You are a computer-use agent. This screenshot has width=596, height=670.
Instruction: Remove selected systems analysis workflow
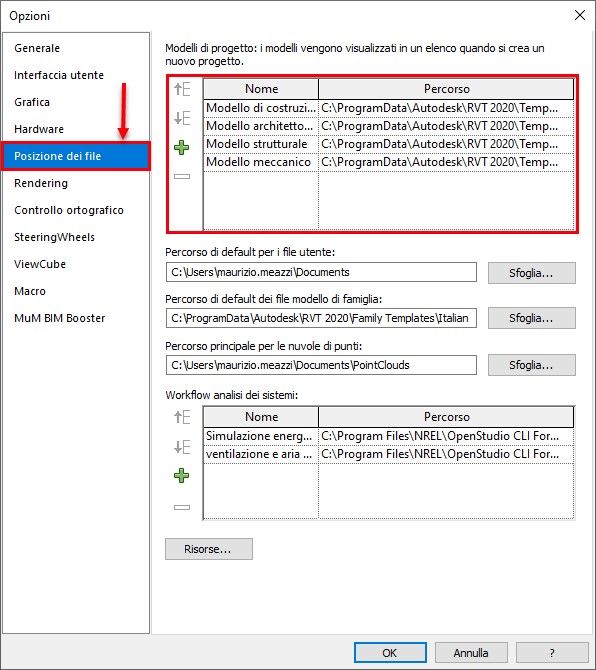[x=182, y=507]
